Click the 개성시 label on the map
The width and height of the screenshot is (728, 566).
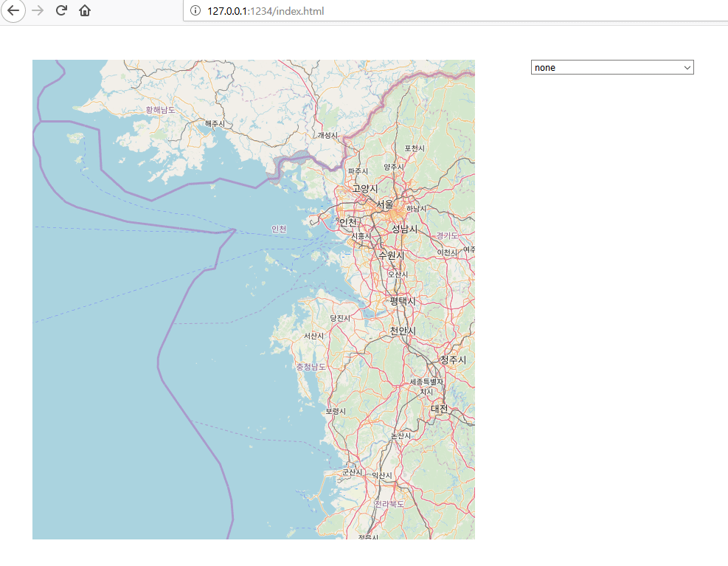click(327, 135)
